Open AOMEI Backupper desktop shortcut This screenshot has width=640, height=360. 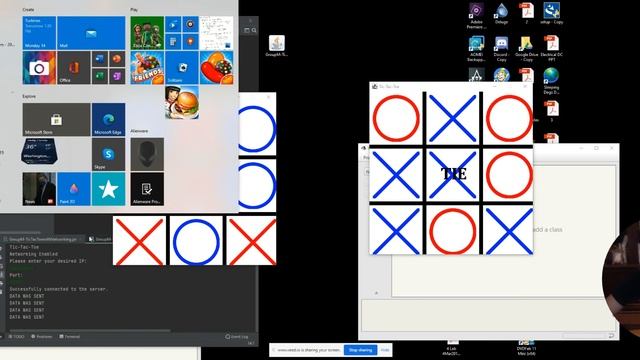[x=476, y=49]
